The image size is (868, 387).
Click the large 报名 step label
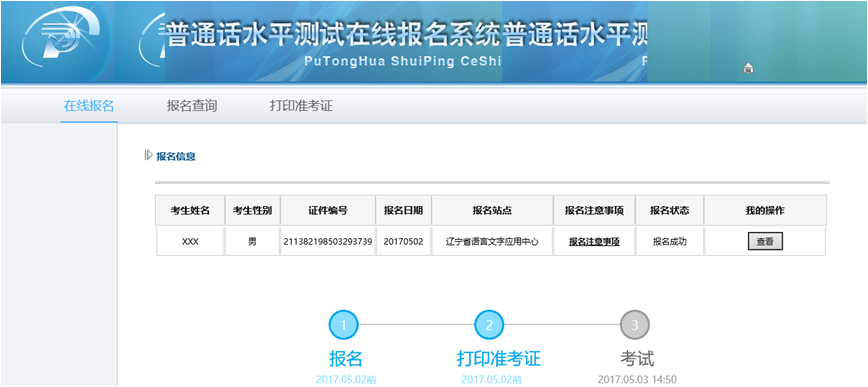[x=346, y=359]
